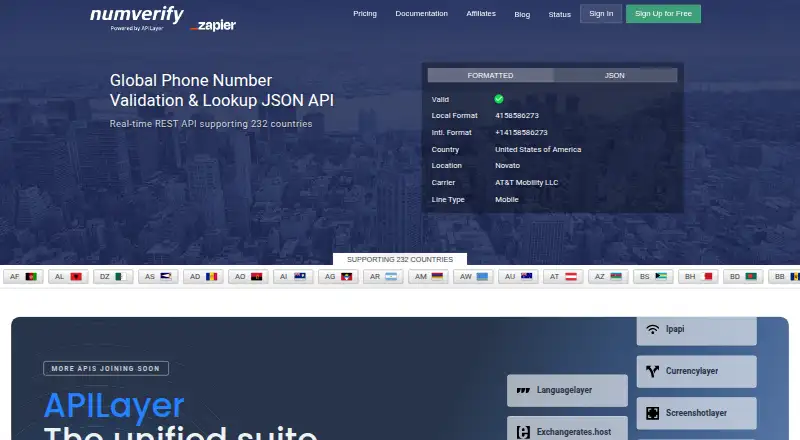Click the Global Phone Number headline

click(x=221, y=90)
